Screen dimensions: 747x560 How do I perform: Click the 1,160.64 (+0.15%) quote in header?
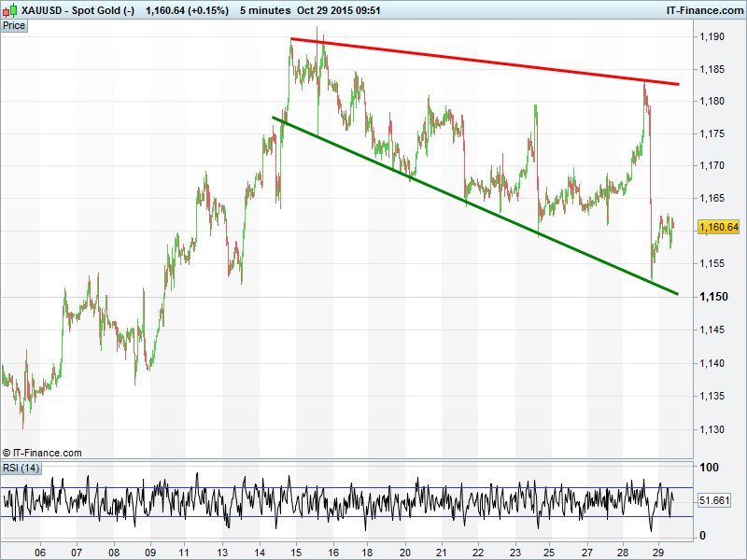pyautogui.click(x=187, y=10)
